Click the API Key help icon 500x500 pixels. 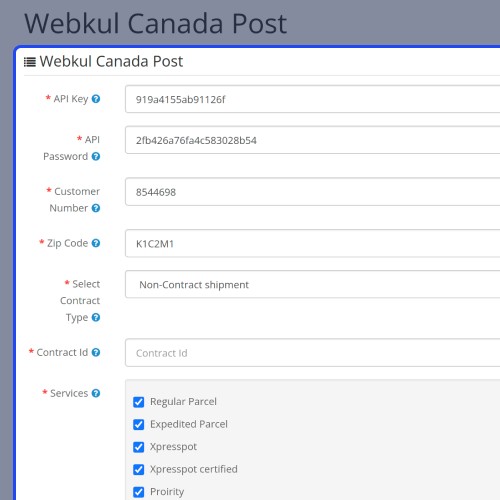point(96,99)
